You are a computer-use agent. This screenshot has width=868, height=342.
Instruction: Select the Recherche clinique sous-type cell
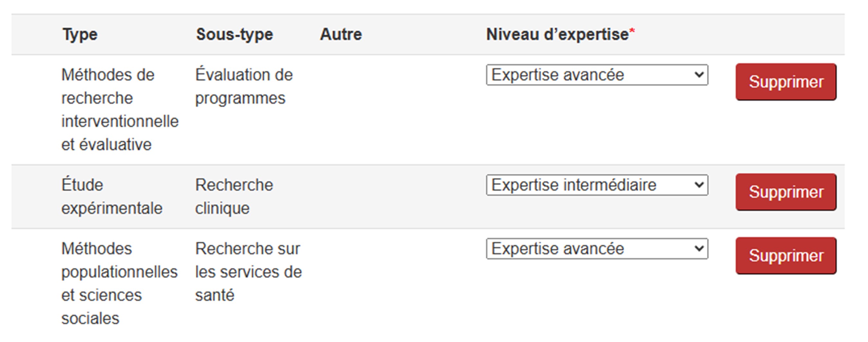point(234,197)
